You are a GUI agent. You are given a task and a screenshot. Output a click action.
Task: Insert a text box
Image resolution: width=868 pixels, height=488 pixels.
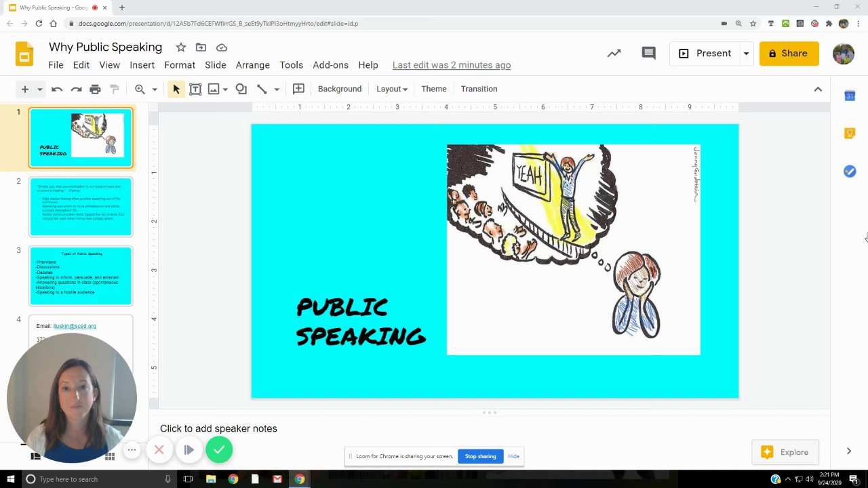[195, 89]
